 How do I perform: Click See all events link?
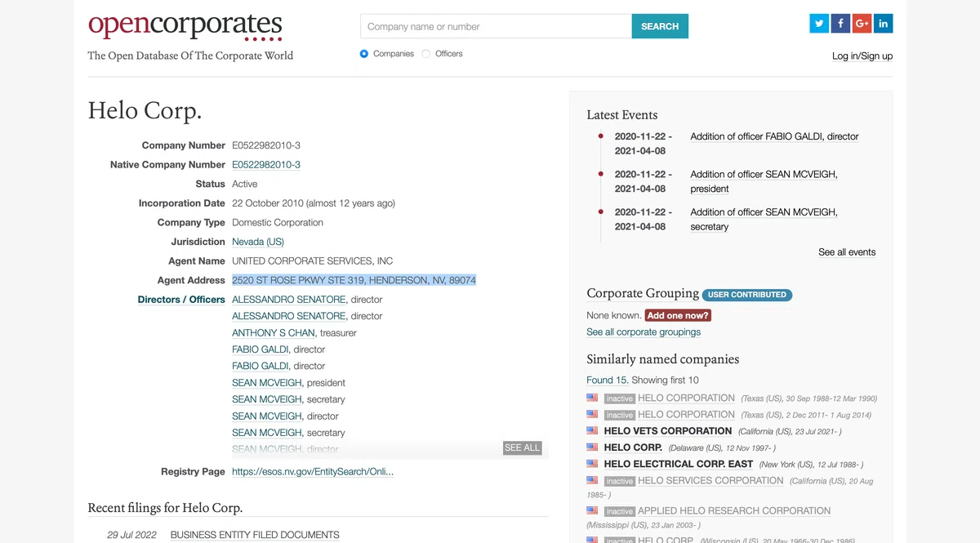[x=847, y=252]
